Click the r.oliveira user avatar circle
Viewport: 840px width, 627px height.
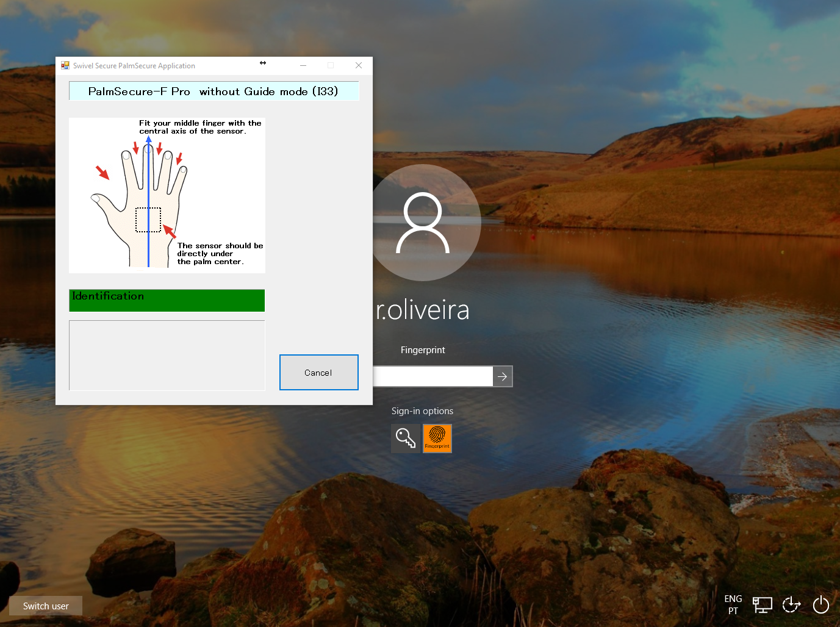pyautogui.click(x=423, y=223)
